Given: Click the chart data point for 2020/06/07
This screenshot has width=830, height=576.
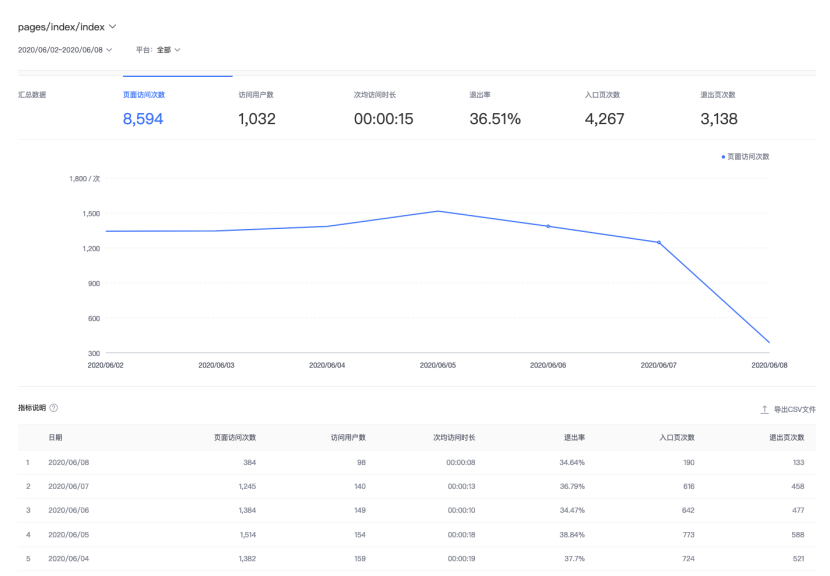Looking at the screenshot, I should click(x=659, y=242).
